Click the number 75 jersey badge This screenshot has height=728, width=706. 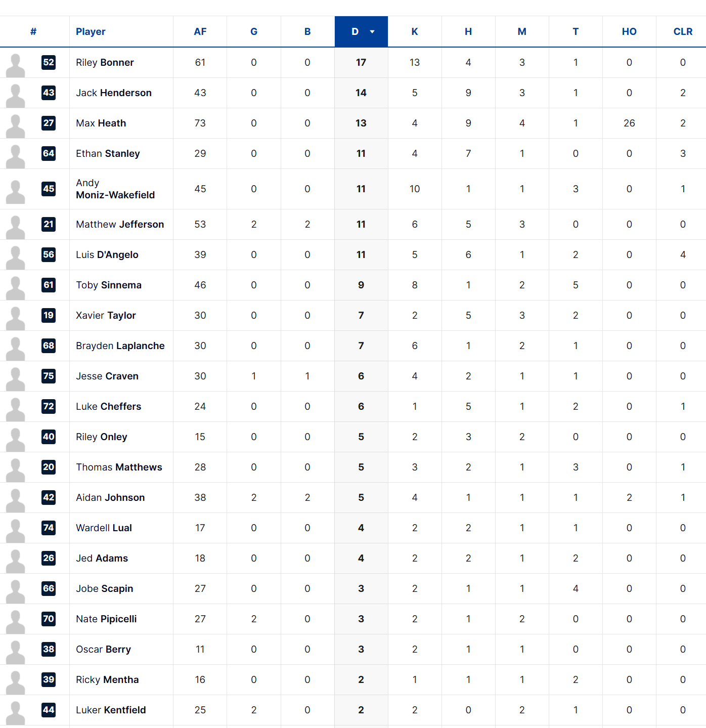49,376
